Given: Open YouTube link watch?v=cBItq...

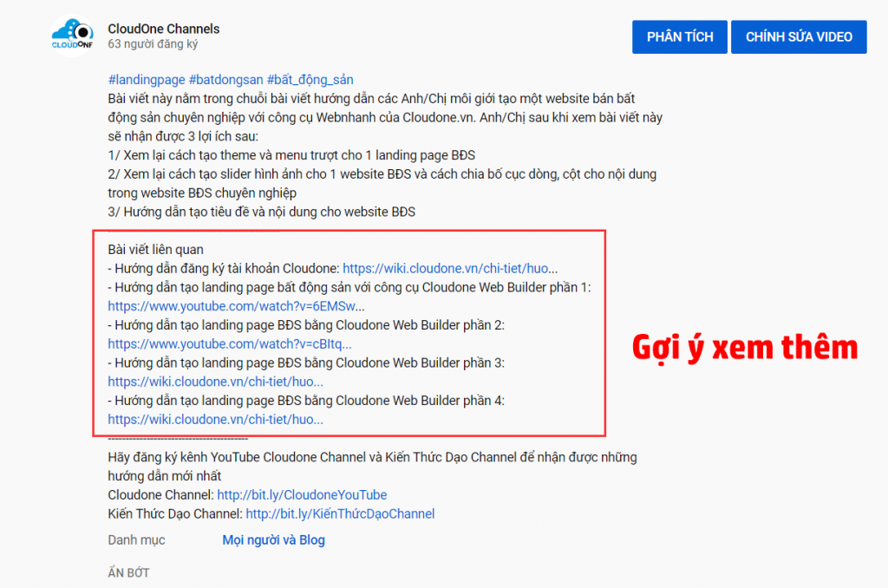Looking at the screenshot, I should [230, 343].
